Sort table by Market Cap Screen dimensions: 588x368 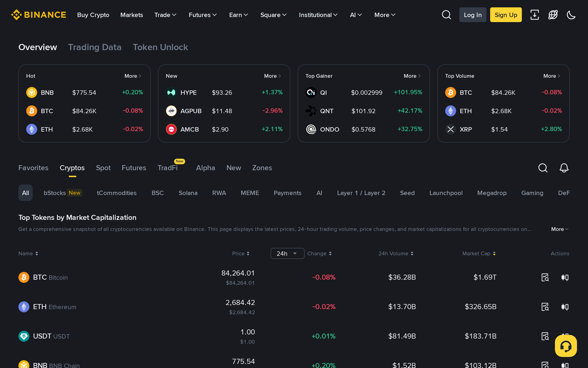click(479, 253)
